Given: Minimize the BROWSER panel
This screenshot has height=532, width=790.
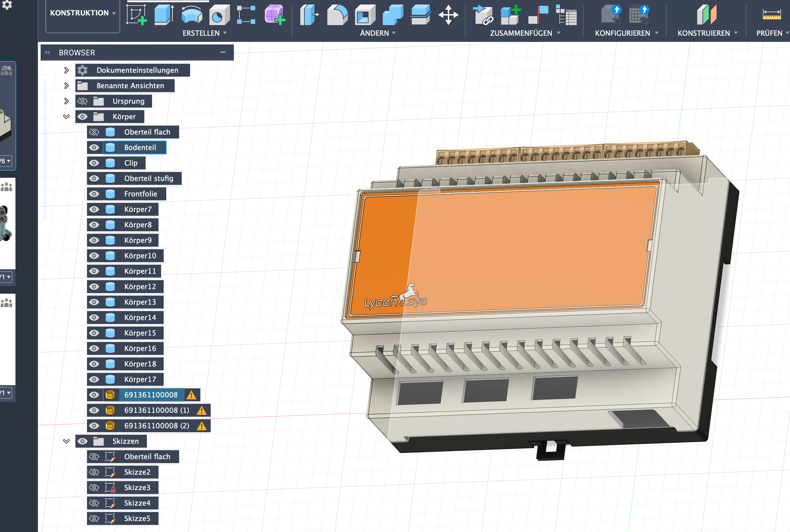Looking at the screenshot, I should (223, 52).
